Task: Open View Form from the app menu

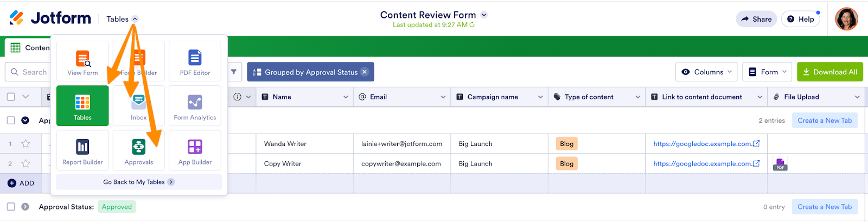Action: coord(82,61)
